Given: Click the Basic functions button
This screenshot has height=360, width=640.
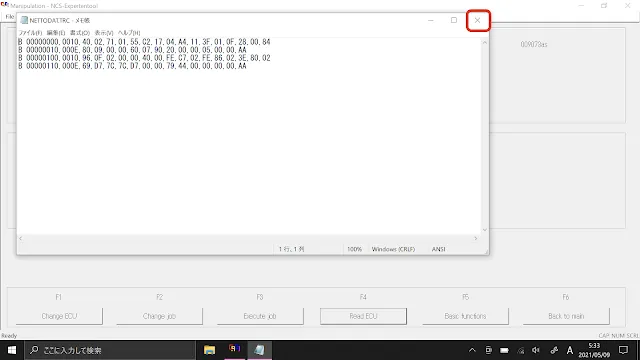Looking at the screenshot, I should [465, 316].
